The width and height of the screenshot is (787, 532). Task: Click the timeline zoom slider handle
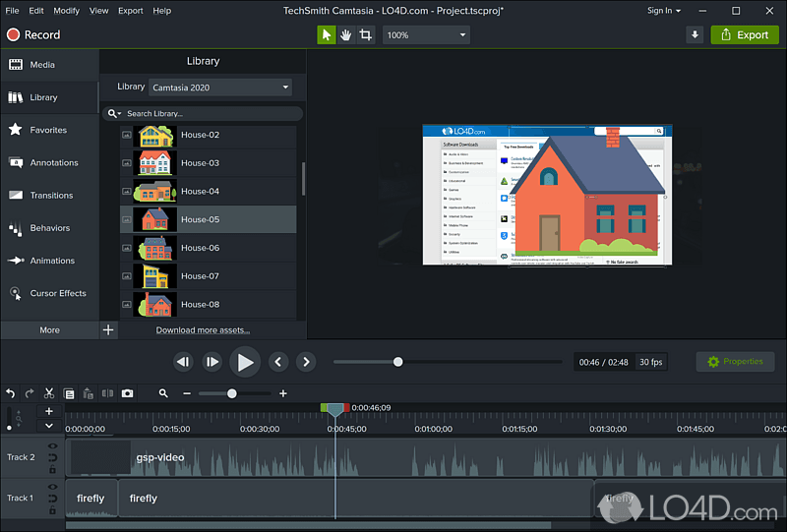232,394
